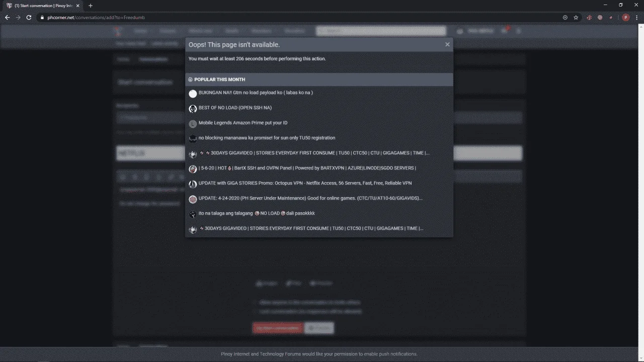Reload the page with the refresh icon
The height and width of the screenshot is (362, 644).
click(x=29, y=17)
